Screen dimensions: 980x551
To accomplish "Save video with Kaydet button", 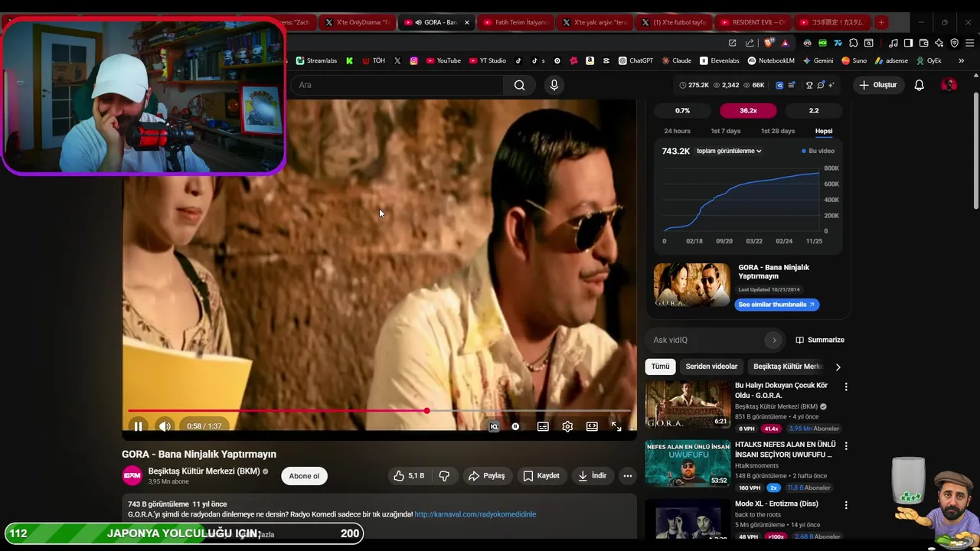I will [x=541, y=475].
